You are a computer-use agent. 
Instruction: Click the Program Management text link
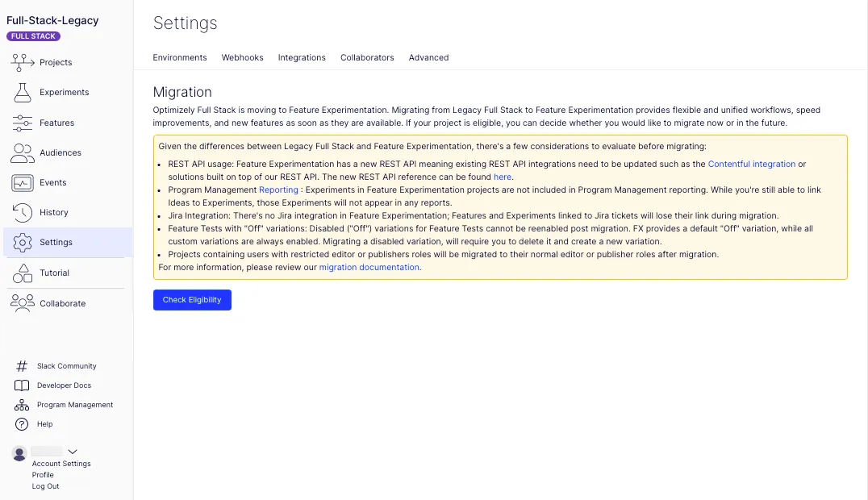pyautogui.click(x=75, y=405)
